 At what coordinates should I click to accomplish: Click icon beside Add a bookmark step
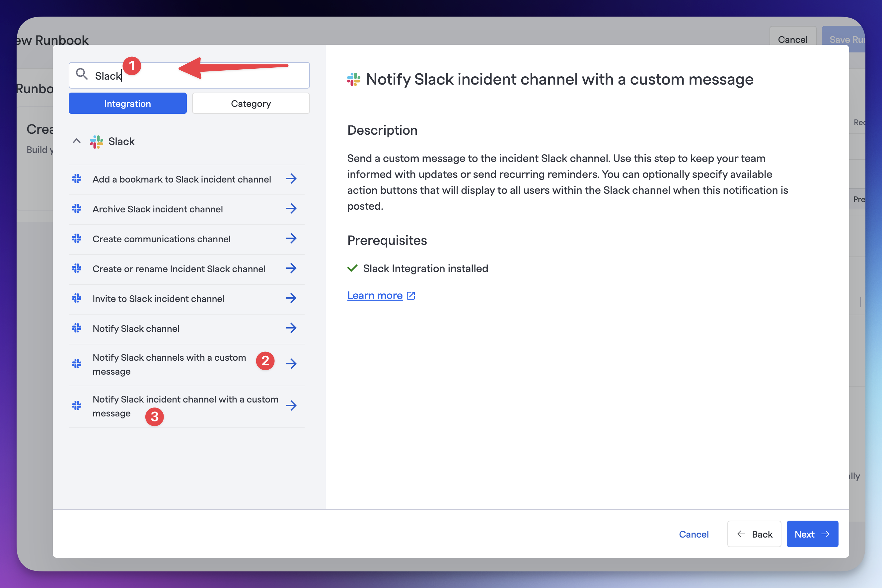click(77, 179)
